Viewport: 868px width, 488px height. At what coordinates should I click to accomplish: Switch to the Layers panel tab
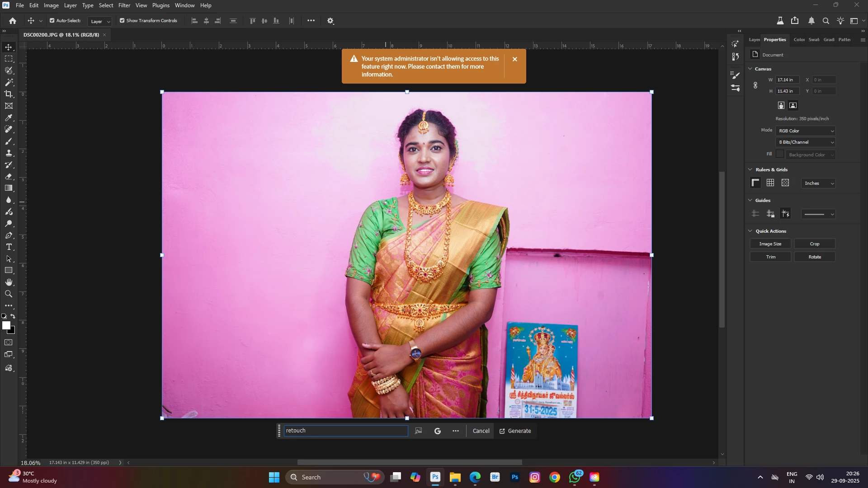pyautogui.click(x=754, y=40)
